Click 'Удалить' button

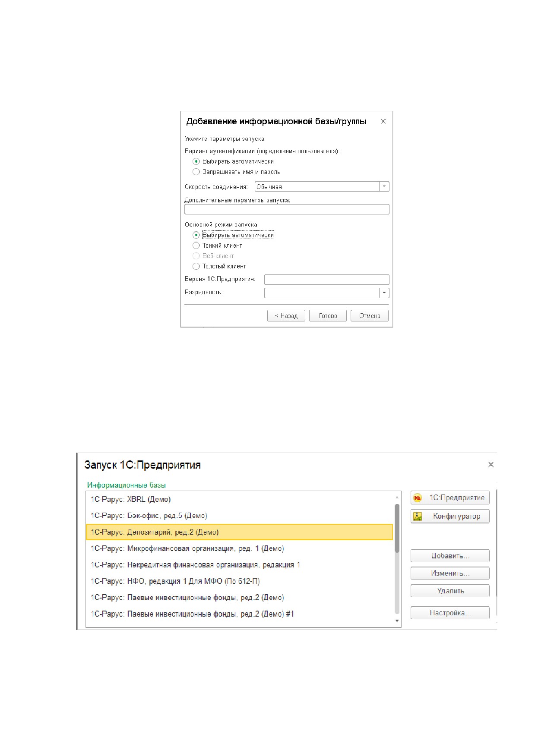[x=450, y=591]
